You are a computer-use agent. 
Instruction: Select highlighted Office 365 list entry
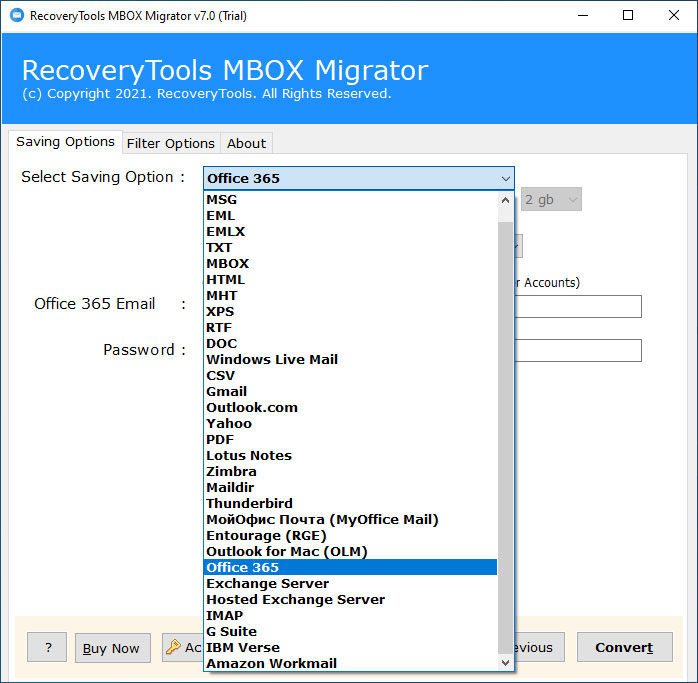[x=350, y=567]
